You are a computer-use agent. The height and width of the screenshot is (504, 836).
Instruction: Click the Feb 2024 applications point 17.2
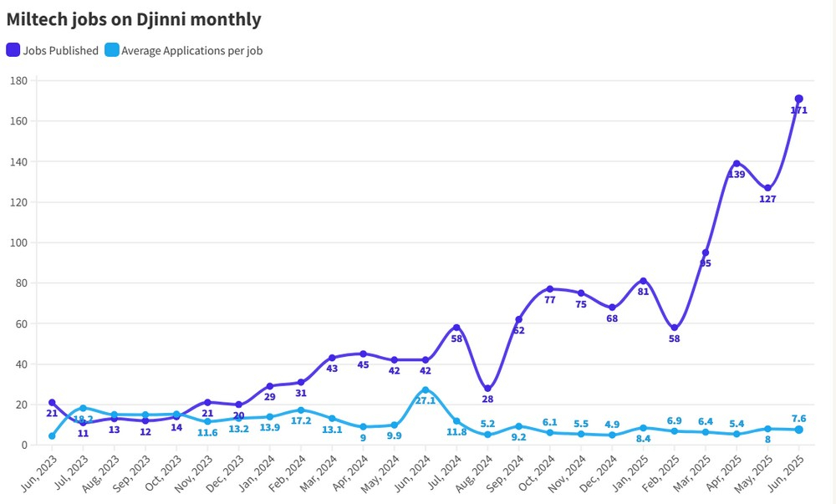(x=301, y=410)
